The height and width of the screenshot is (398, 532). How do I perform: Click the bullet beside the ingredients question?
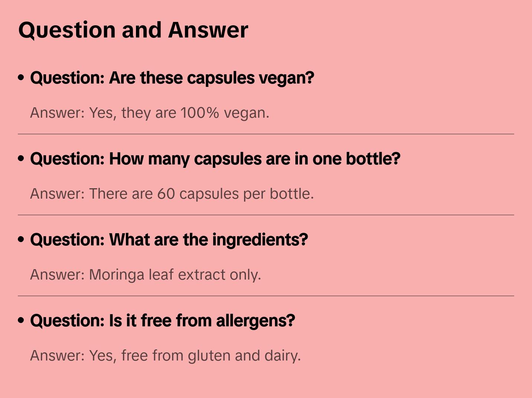pyautogui.click(x=21, y=239)
